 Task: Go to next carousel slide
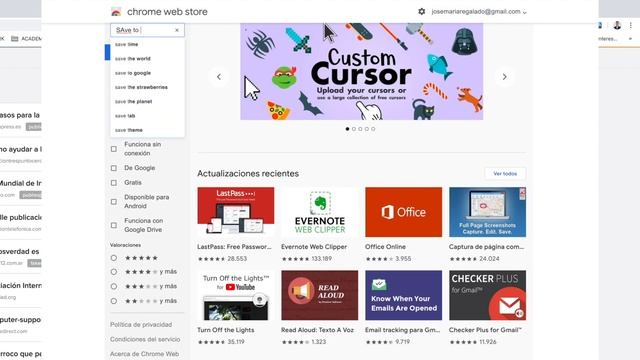tap(504, 77)
